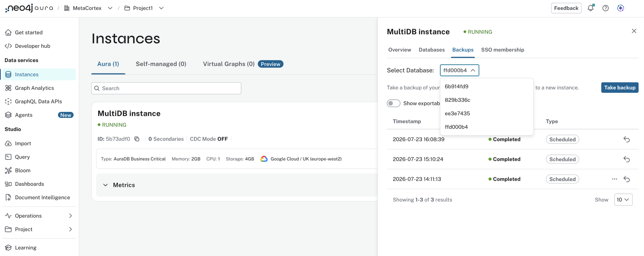This screenshot has height=256, width=644.
Task: Click the MetaCortex organization icon
Action: 67,8
